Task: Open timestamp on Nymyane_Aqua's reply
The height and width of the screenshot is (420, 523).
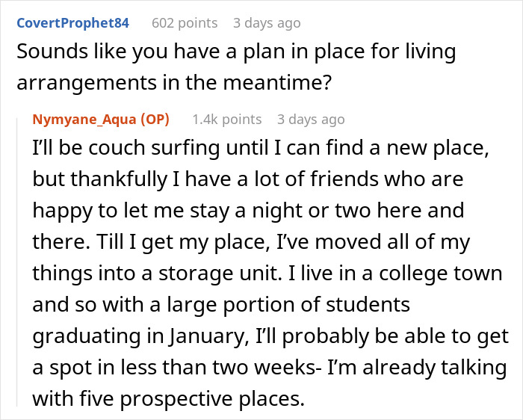Action: tap(311, 119)
